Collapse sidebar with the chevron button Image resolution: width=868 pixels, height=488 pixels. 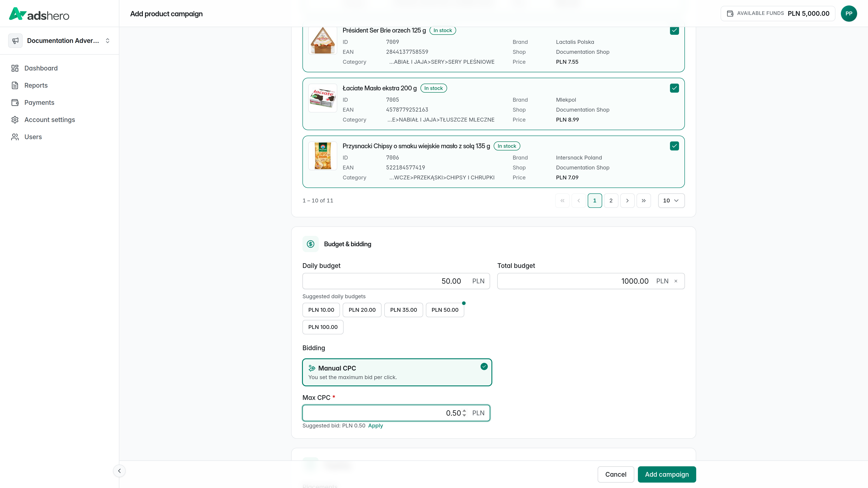[119, 471]
